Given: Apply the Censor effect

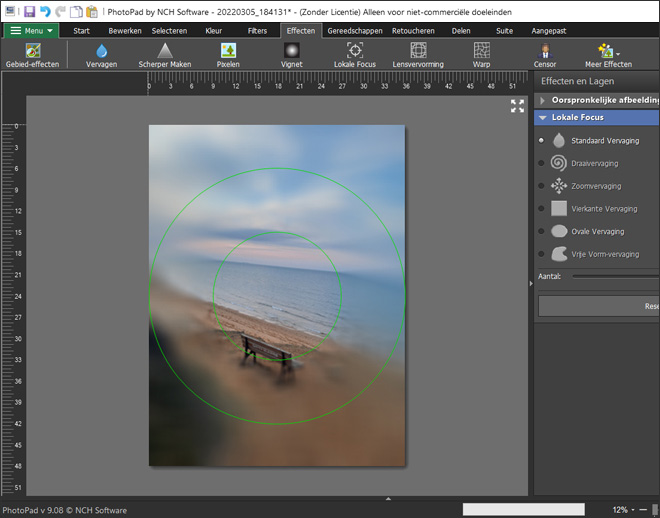Looking at the screenshot, I should [x=545, y=55].
